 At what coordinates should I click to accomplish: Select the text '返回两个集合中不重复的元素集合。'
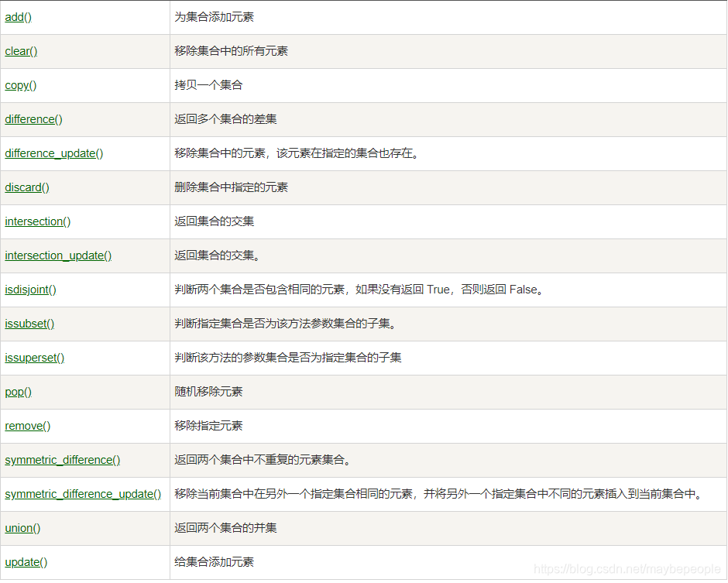263,460
